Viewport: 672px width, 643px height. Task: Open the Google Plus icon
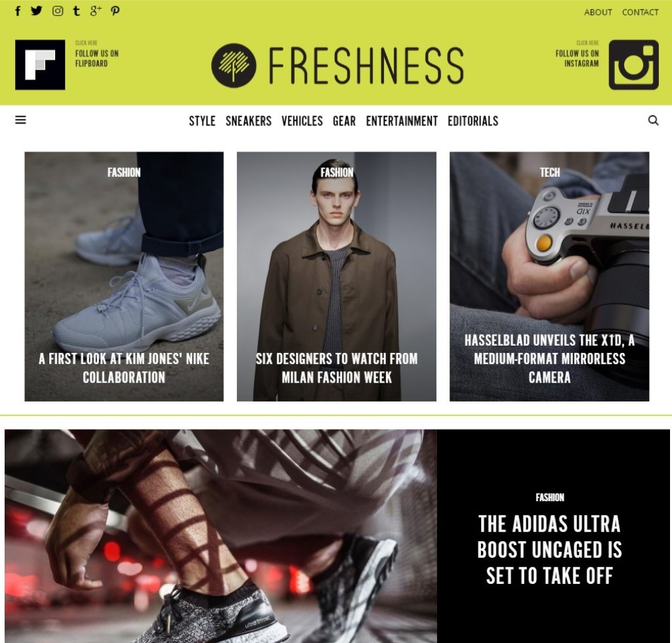pyautogui.click(x=96, y=10)
